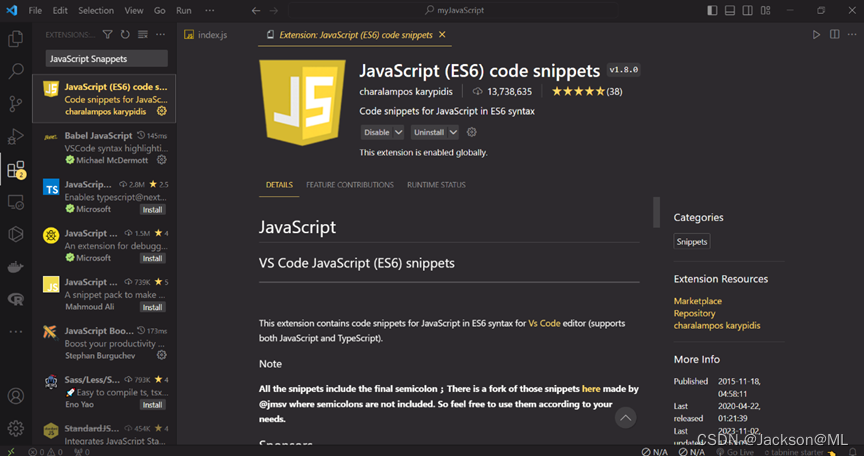Open the Manage gear icon in activity bar
Viewport: 864px width, 456px height.
coord(15,428)
